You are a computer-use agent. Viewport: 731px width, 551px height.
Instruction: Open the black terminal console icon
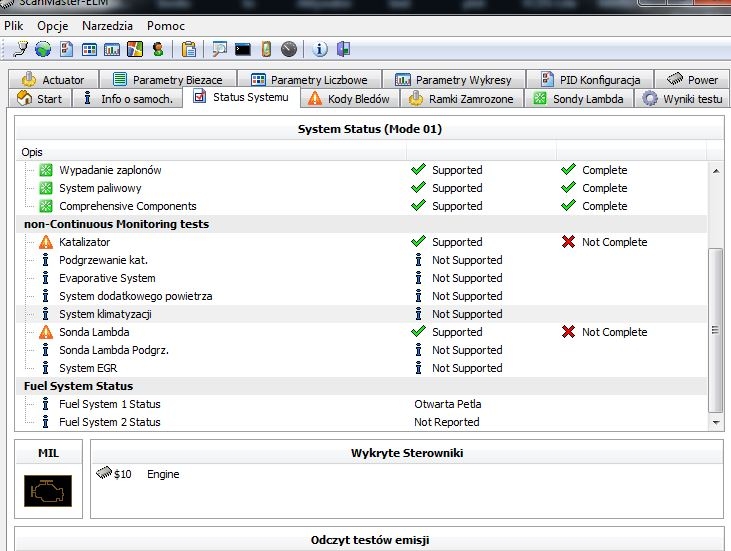242,49
